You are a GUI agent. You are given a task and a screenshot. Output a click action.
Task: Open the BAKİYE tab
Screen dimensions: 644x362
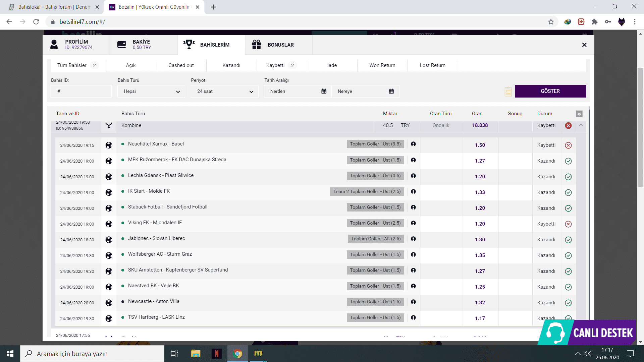tap(144, 45)
